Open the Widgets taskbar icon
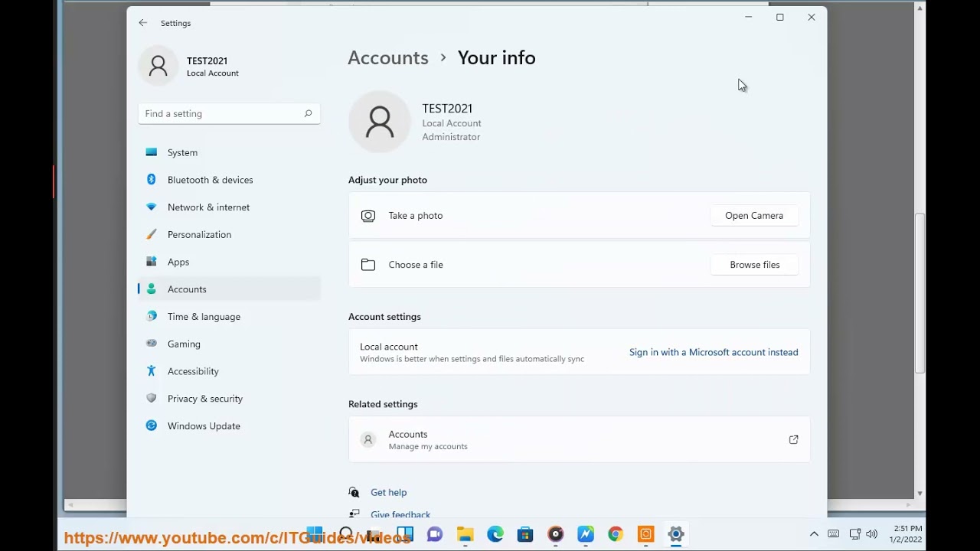 point(405,534)
